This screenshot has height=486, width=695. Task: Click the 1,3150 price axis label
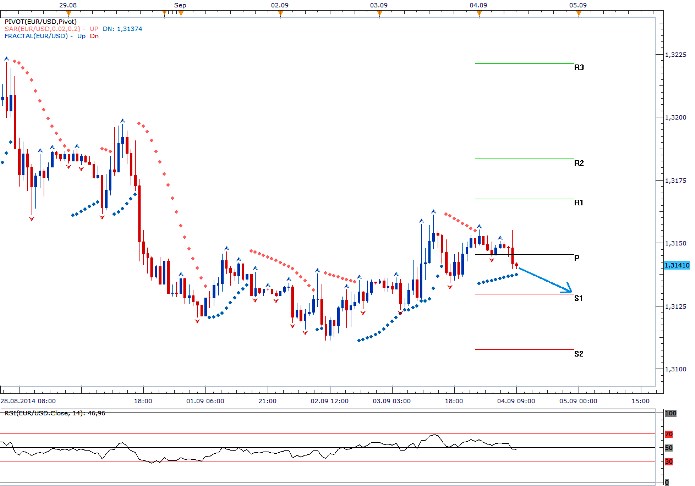pyautogui.click(x=675, y=243)
